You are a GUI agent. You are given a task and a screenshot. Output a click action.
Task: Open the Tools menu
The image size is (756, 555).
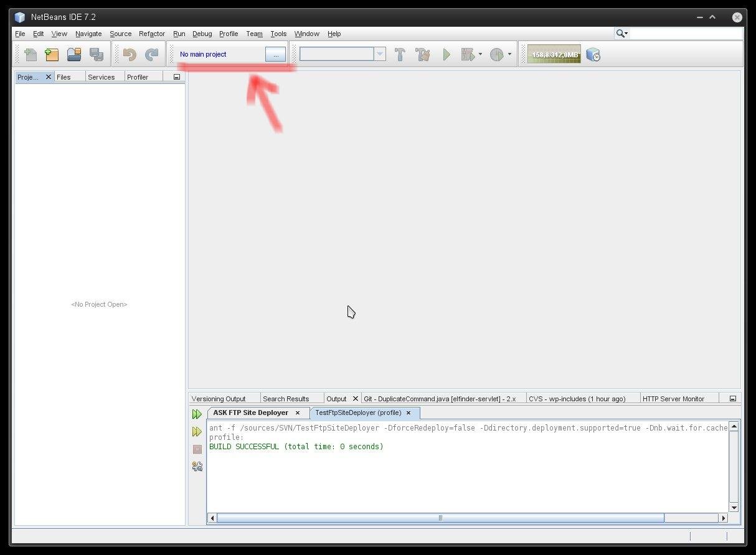click(278, 34)
